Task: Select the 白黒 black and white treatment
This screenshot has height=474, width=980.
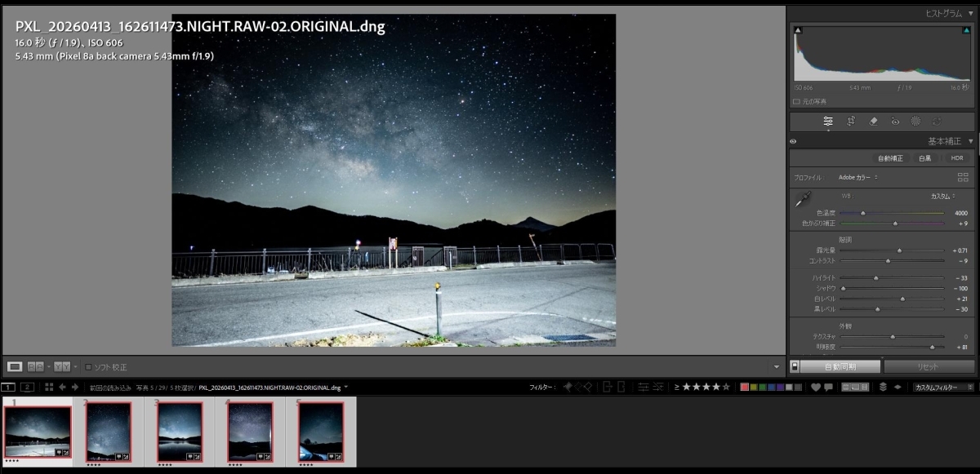Action: [924, 158]
